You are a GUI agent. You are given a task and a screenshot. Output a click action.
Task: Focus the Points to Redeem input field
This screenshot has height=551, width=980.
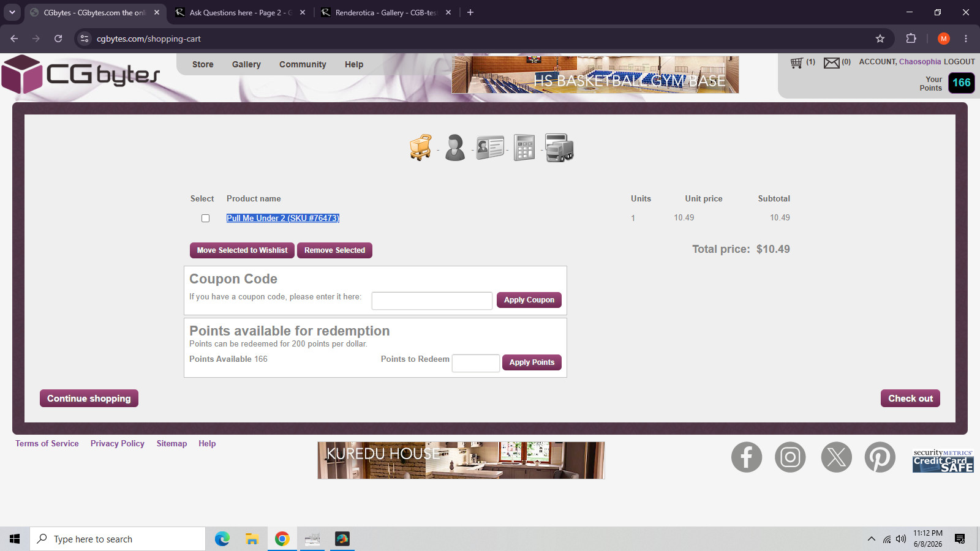pyautogui.click(x=476, y=363)
